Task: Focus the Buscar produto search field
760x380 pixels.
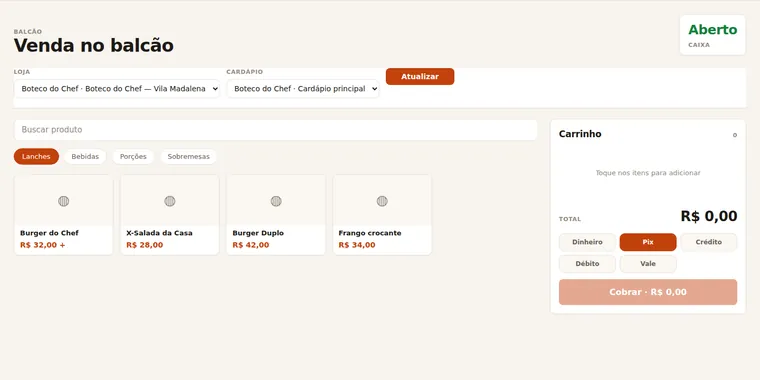Action: (x=275, y=130)
